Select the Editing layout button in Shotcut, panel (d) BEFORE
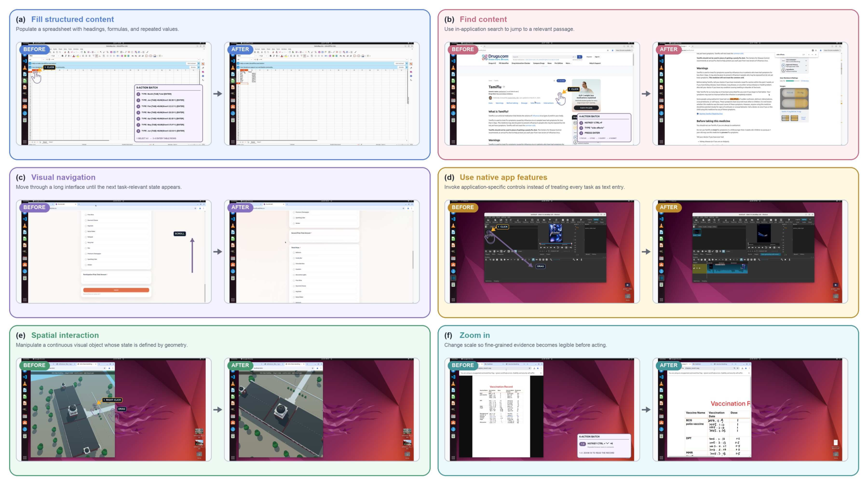 point(596,220)
